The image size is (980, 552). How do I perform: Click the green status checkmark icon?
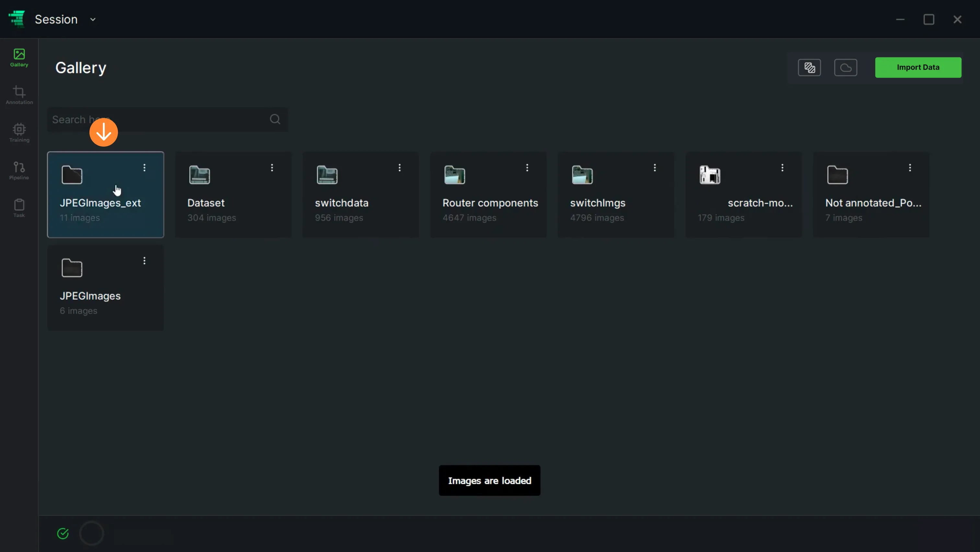[x=63, y=534]
